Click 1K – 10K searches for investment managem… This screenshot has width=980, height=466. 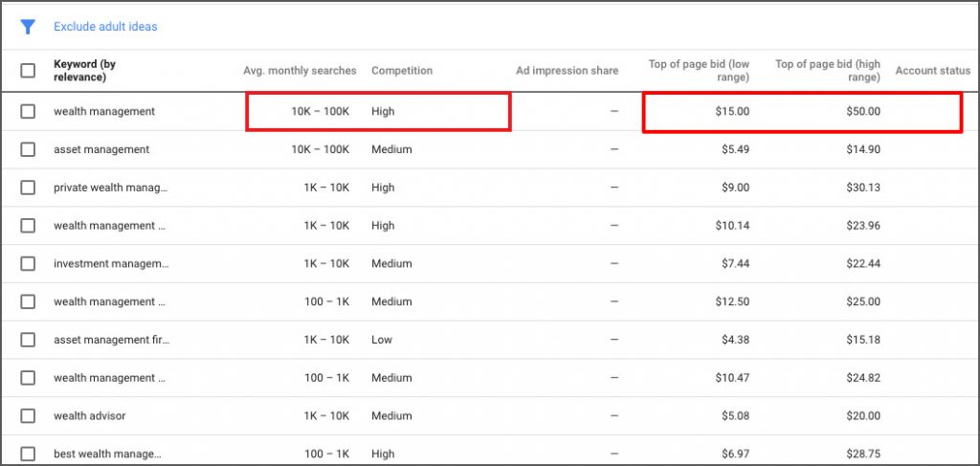pos(327,263)
